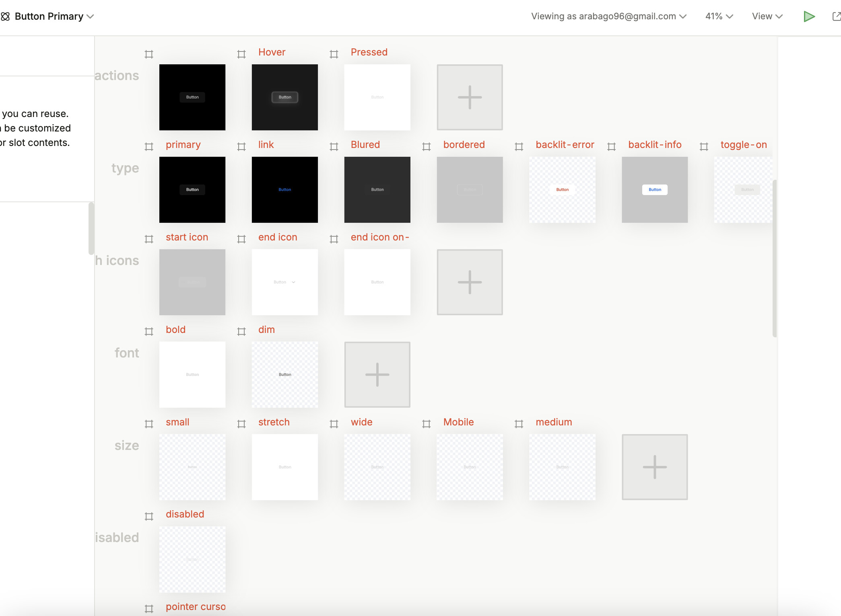This screenshot has height=616, width=841.
Task: Click the frame icon beside Hover variant
Action: pos(241,54)
